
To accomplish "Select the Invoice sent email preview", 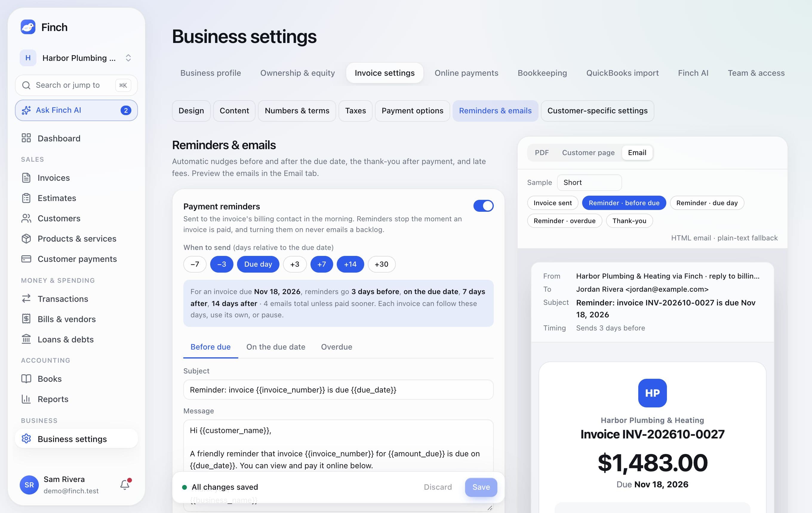I will pos(553,203).
